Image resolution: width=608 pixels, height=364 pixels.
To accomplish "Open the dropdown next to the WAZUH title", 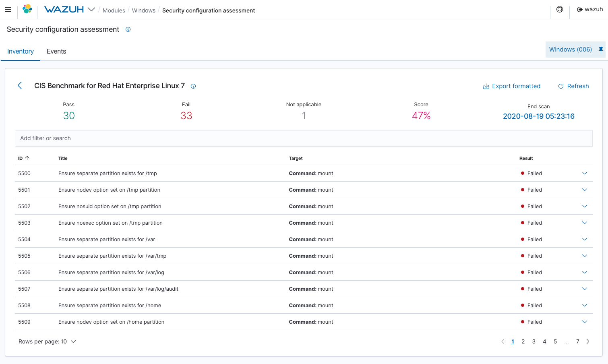I will (92, 9).
